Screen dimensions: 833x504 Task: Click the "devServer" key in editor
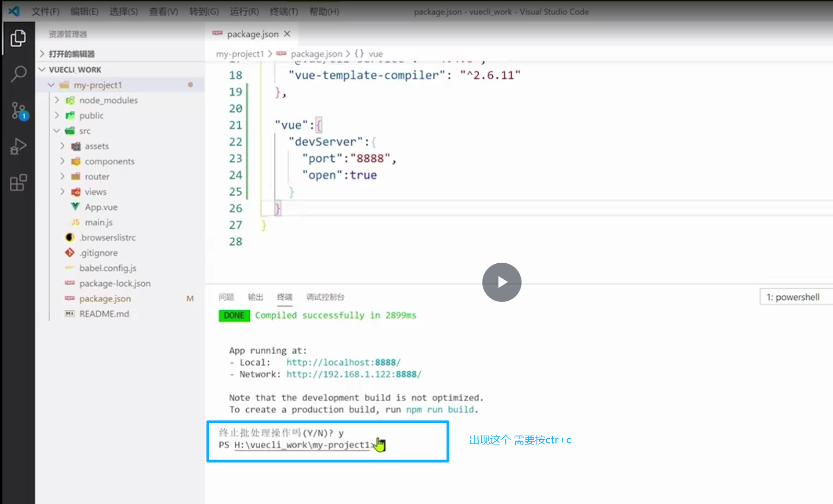pyautogui.click(x=326, y=142)
